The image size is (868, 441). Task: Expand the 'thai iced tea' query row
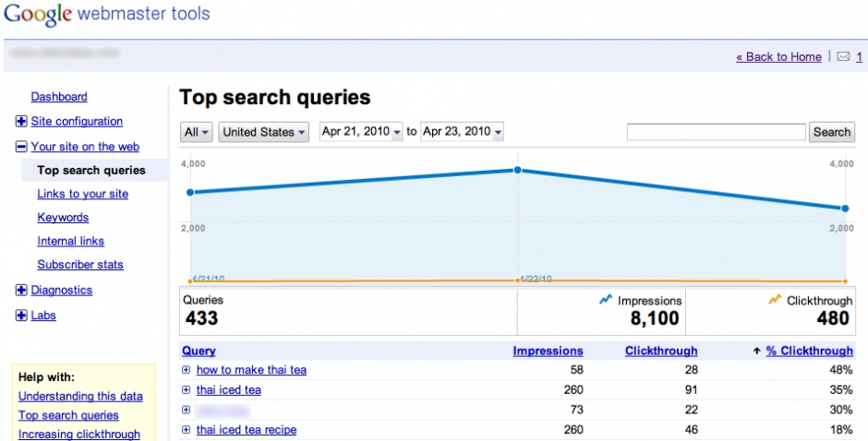pos(186,389)
